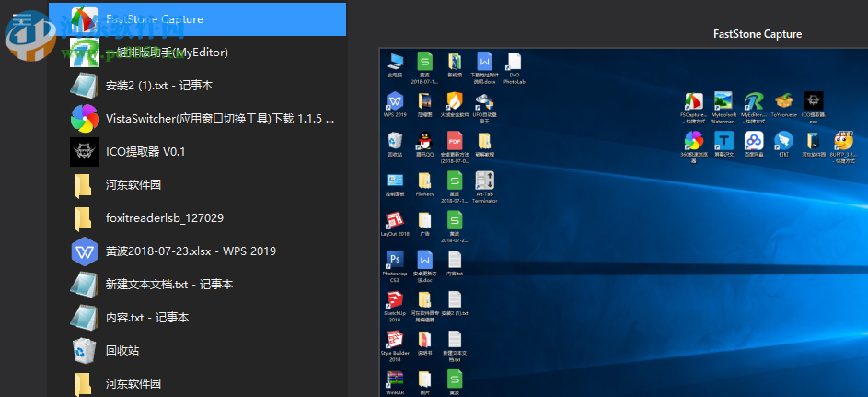The height and width of the screenshot is (397, 868).
Task: Click the 说明书 folder icon in preview
Action: (x=424, y=339)
